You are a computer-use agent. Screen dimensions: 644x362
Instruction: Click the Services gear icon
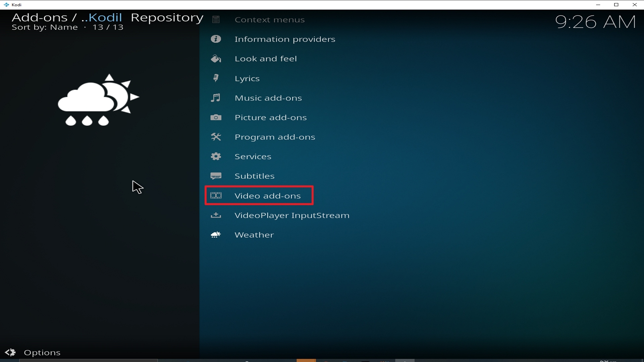(x=216, y=156)
